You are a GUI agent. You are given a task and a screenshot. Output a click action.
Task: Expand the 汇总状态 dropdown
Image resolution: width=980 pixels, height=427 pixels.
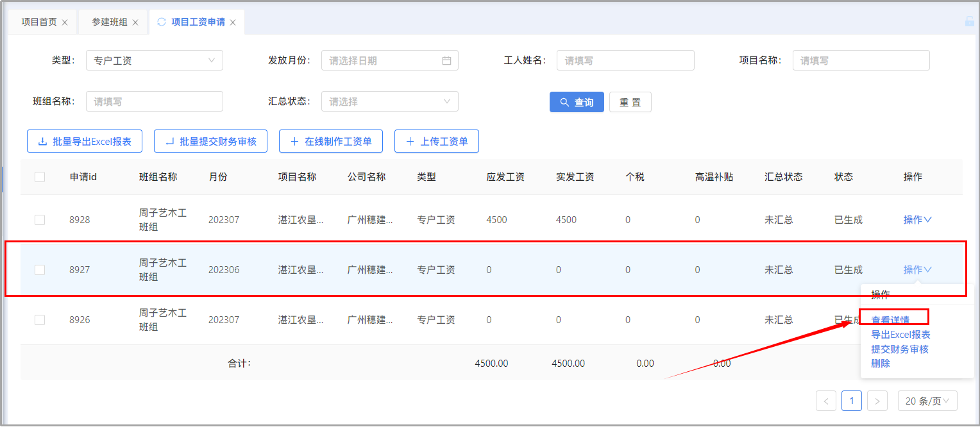pos(389,101)
